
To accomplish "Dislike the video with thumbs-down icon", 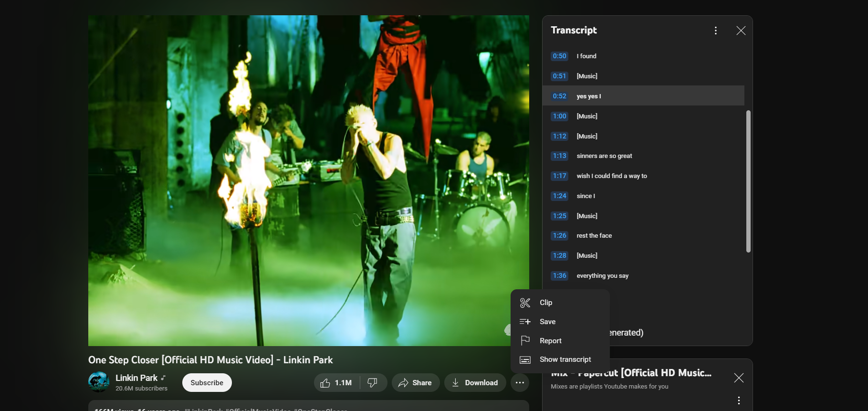I will [373, 383].
